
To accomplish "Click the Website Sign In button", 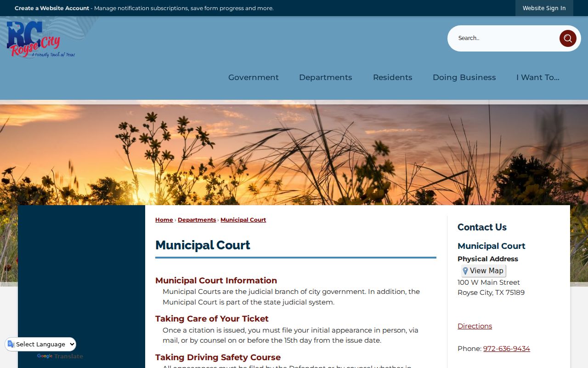I will (x=544, y=8).
